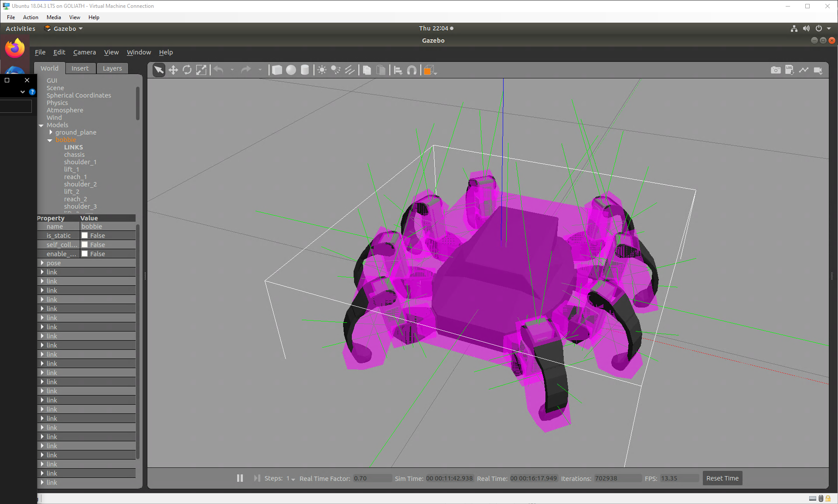Screen dimensions: 838x504
Task: Expand the ground_plane model tree
Action: click(x=51, y=132)
